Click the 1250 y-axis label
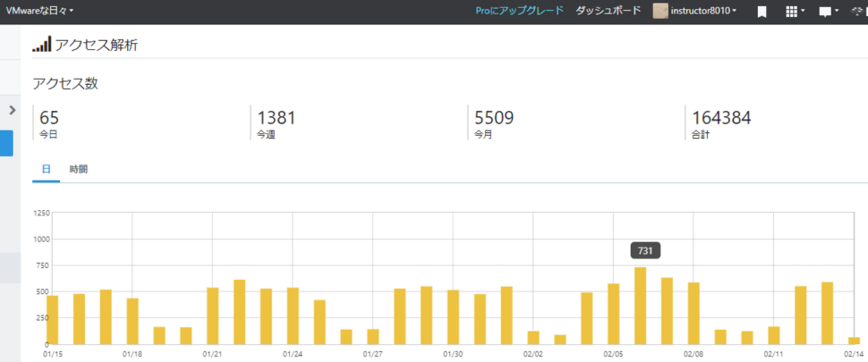 tap(41, 213)
